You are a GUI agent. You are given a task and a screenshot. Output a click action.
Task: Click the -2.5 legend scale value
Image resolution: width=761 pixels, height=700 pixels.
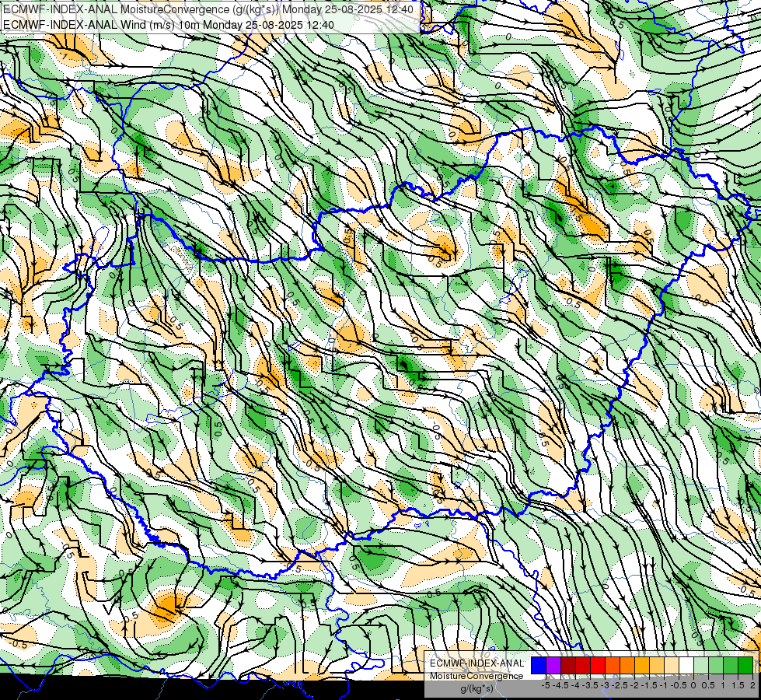pyautogui.click(x=620, y=685)
